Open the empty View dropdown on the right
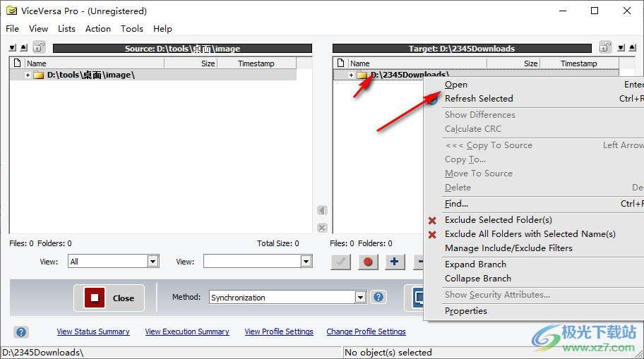The image size is (644, 359). (x=306, y=262)
